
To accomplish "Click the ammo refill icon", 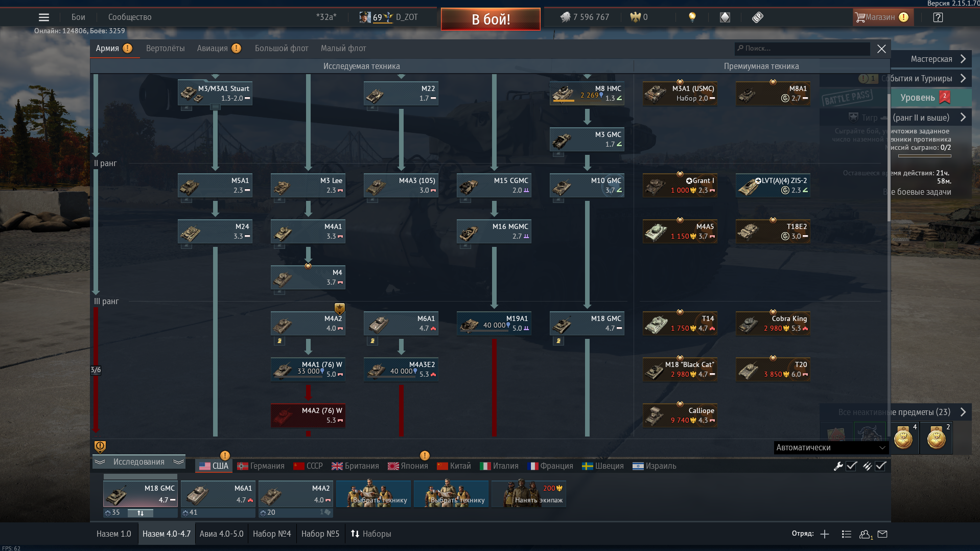I will coord(867,466).
